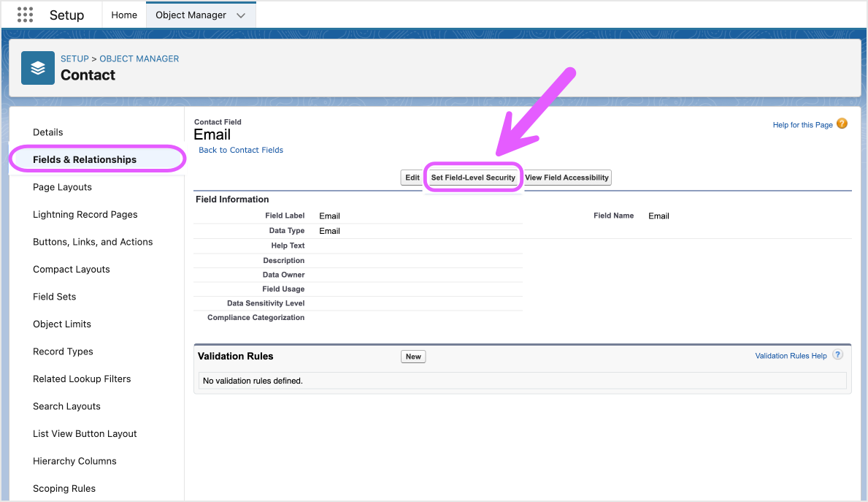Open the Help for this Page link
The height and width of the screenshot is (502, 868).
click(x=802, y=125)
